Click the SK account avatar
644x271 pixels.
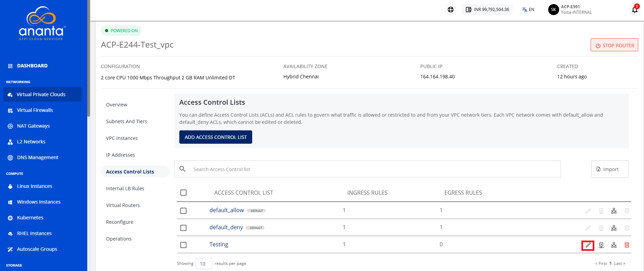coord(553,10)
